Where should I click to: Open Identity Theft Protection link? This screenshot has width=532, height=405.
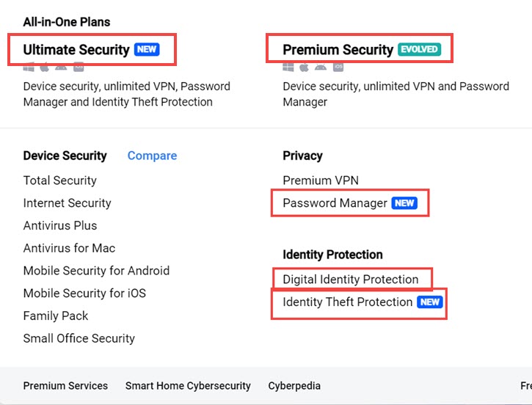(348, 302)
